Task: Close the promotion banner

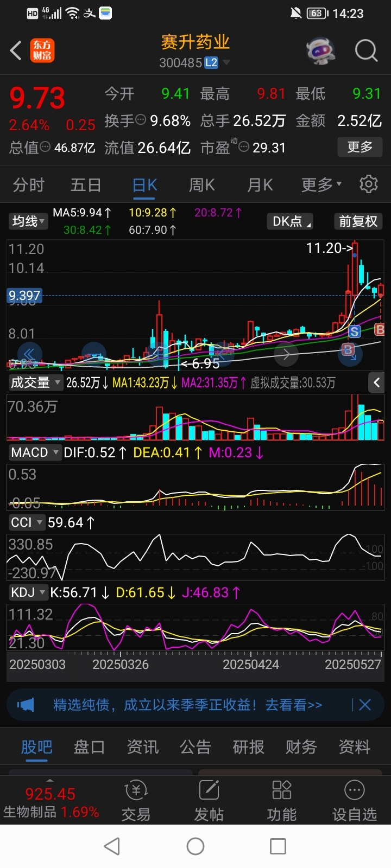Action: [365, 705]
